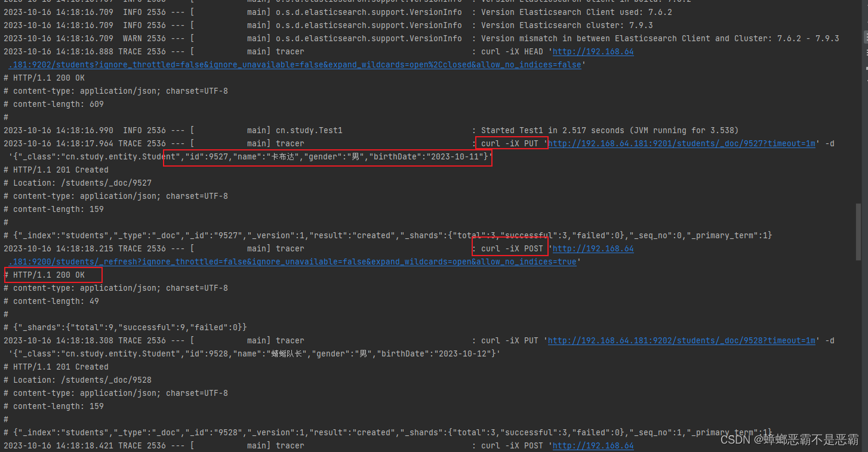Click the http://192.168.64 link after the 14:18:18.215 POST
The height and width of the screenshot is (452, 868).
[x=593, y=248]
